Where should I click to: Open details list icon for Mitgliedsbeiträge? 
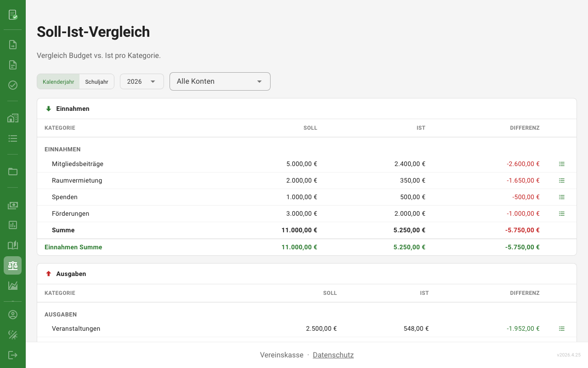[x=561, y=164]
